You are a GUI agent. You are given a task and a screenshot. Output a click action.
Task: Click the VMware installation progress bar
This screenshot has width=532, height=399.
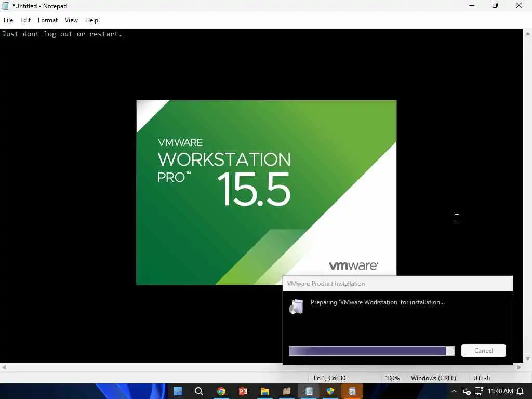point(371,351)
